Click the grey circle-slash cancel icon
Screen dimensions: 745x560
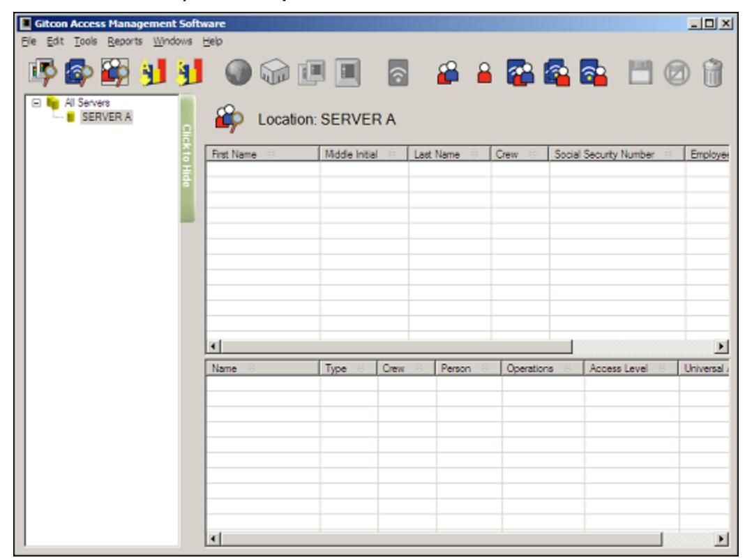coord(677,73)
